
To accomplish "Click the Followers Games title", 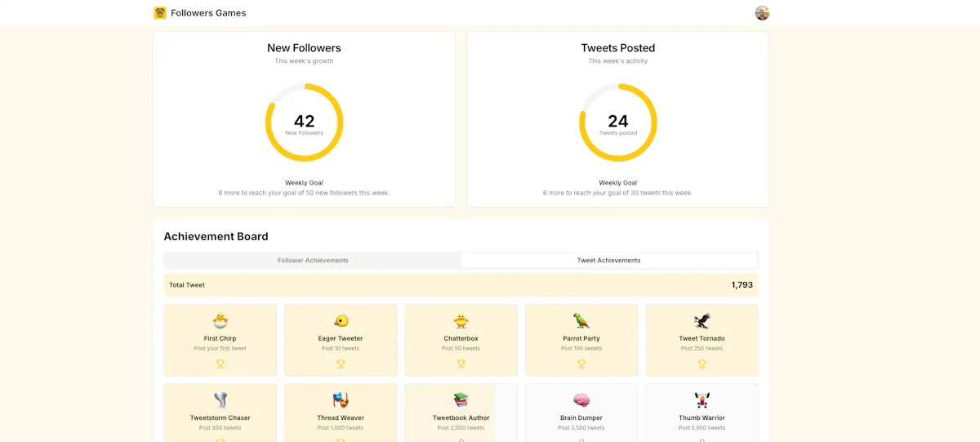I will [x=208, y=13].
